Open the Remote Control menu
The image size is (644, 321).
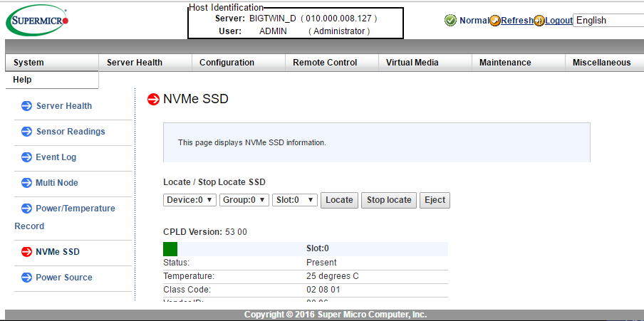tap(332, 63)
